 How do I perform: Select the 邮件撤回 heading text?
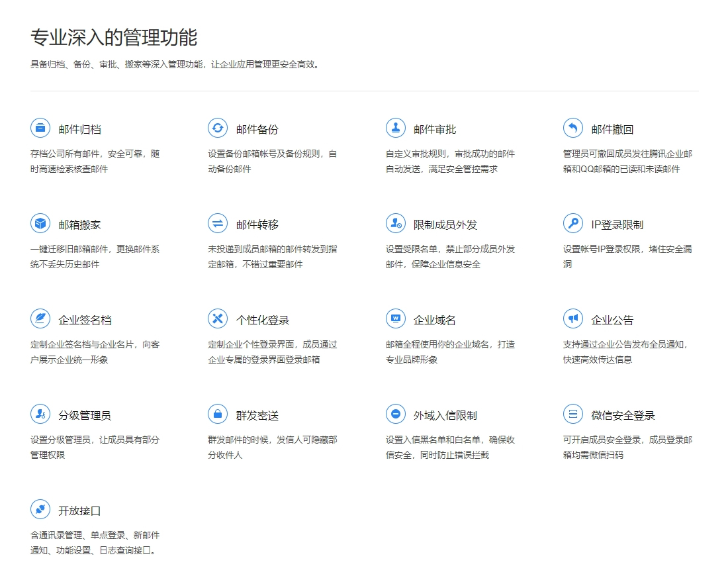coord(612,130)
